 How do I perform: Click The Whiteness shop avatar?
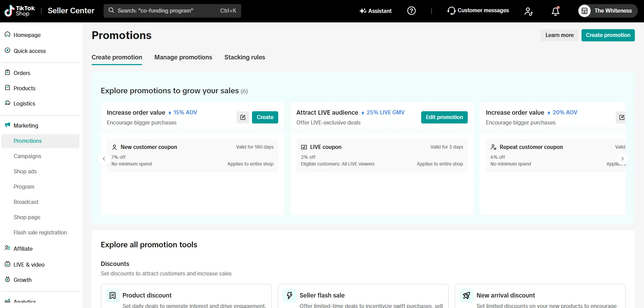point(608,11)
